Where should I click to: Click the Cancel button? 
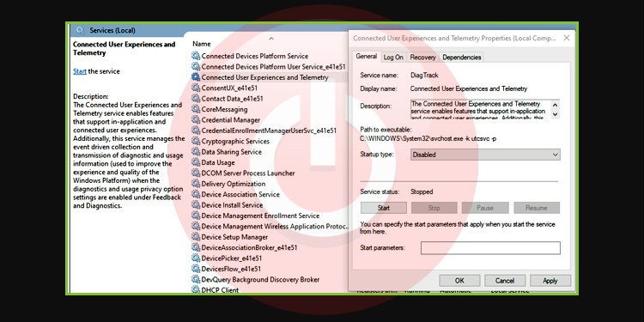point(505,281)
